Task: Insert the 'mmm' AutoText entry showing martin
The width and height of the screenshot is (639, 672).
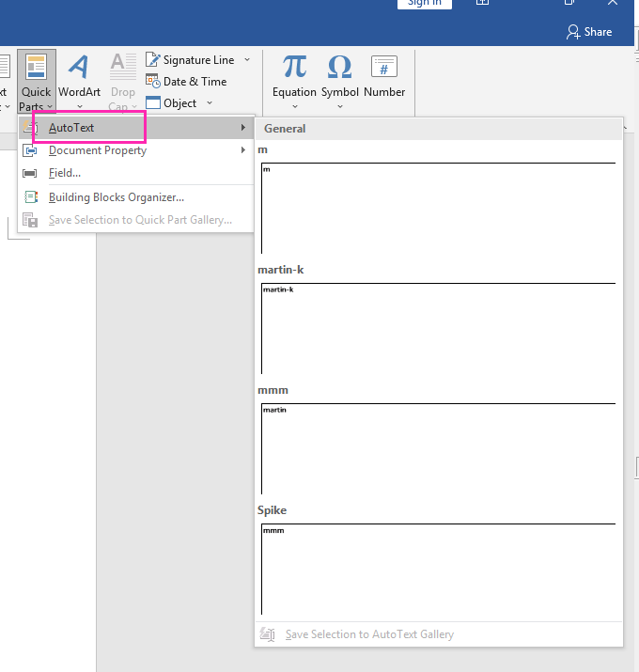Action: (x=438, y=448)
